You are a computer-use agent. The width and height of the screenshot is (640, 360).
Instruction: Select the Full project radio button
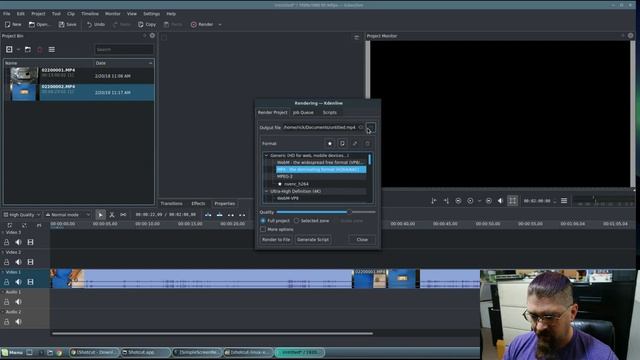click(x=263, y=221)
